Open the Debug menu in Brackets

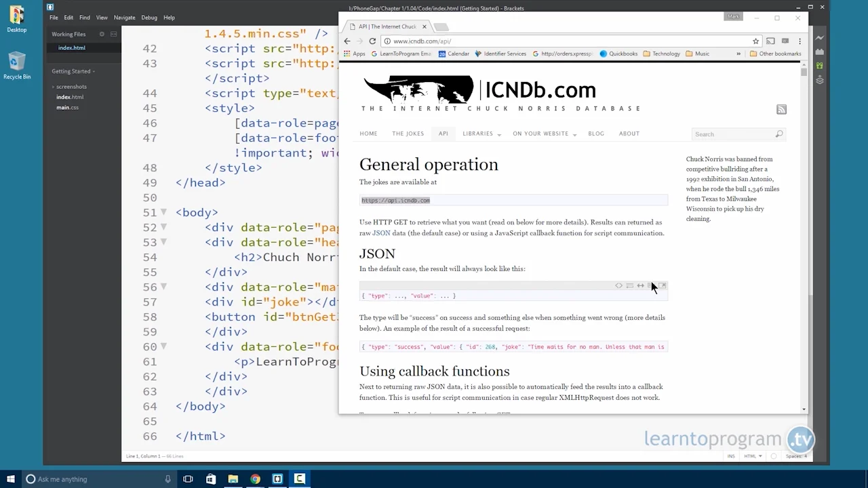149,18
